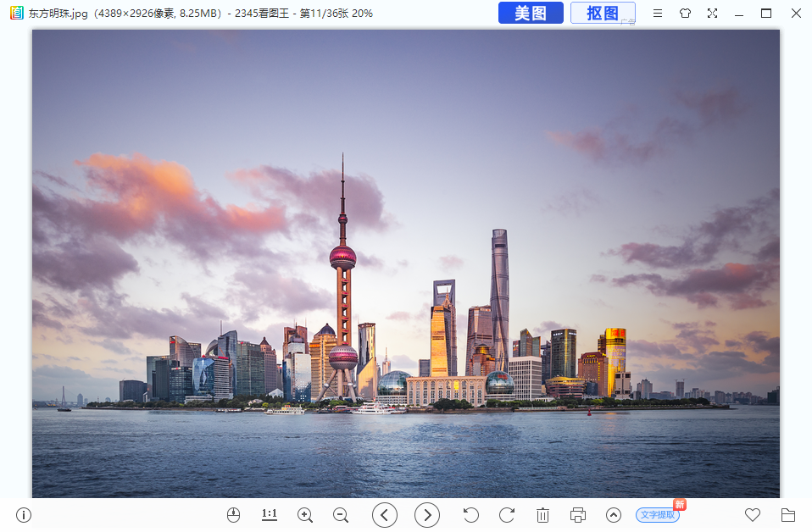Open image info panel

pyautogui.click(x=23, y=515)
